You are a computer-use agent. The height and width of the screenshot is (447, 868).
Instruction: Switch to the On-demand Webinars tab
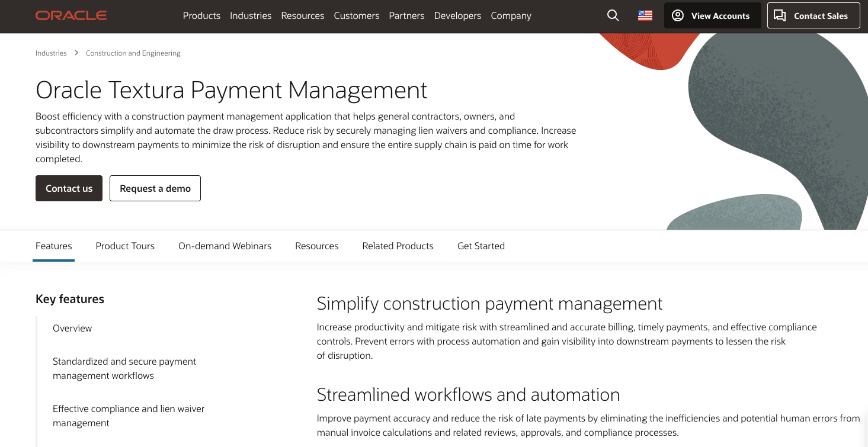225,246
